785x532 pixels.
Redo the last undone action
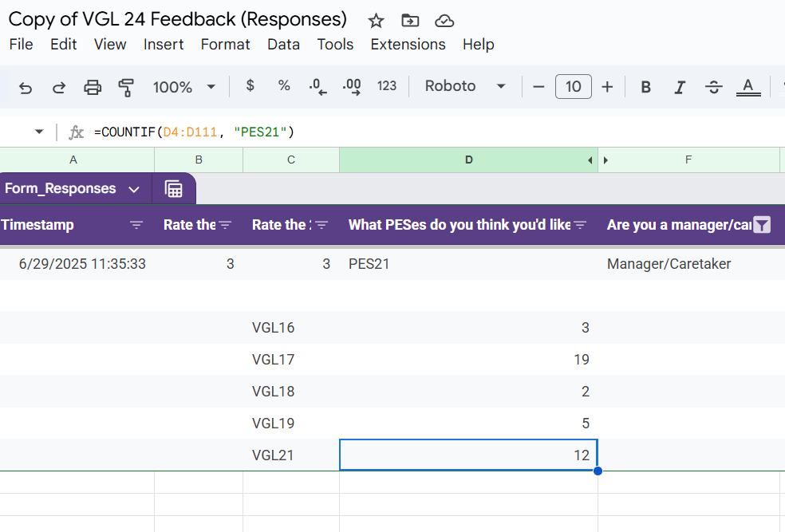pos(59,88)
